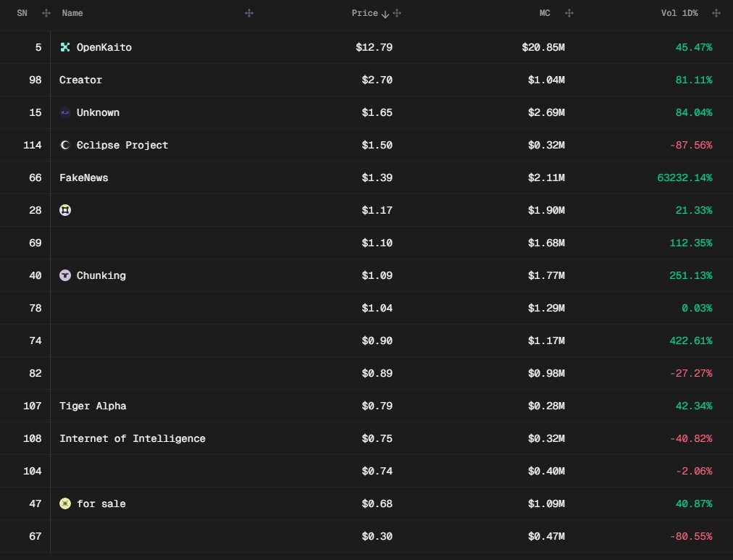Click the move handle beside Vol 1D% header

point(716,13)
